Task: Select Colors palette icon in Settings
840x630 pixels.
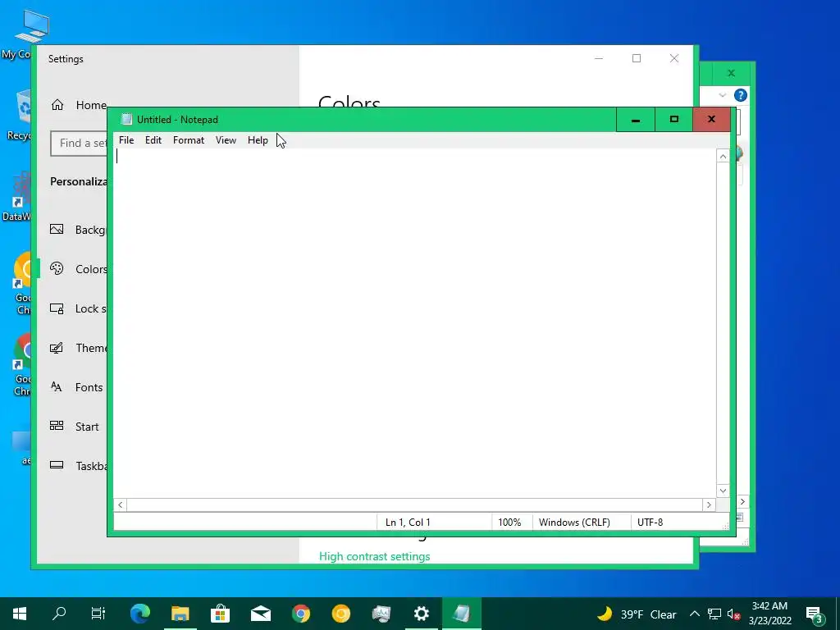Action: tap(57, 269)
